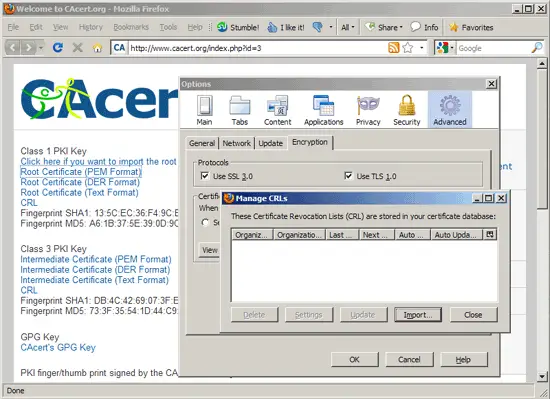Click the page scrollbar down arrow

542,377
